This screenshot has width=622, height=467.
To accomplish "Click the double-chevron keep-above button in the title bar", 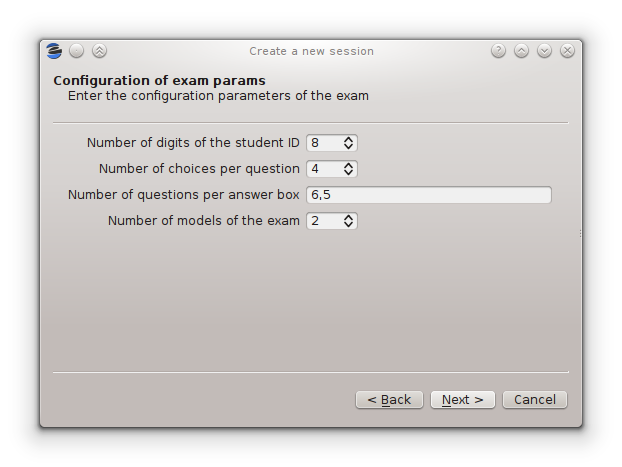I will tap(99, 51).
